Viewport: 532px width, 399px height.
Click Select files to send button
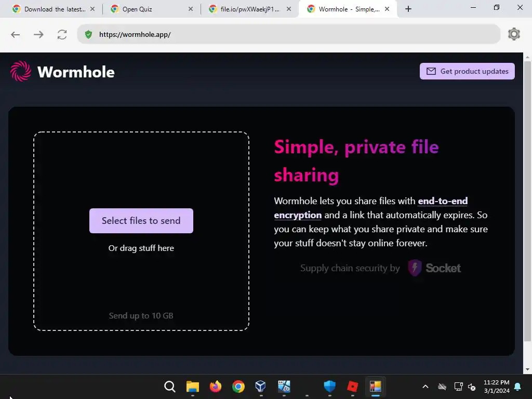tap(141, 220)
